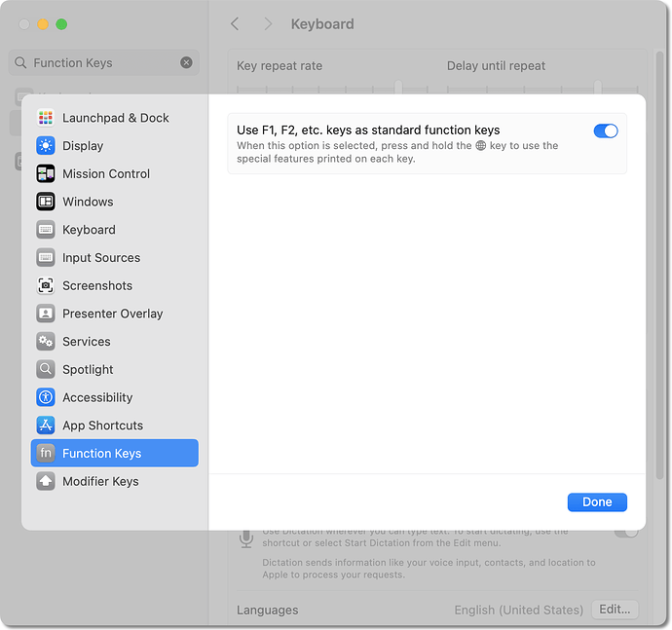Toggle the Dictation switch
Image resolution: width=672 pixels, height=630 pixels.
(626, 531)
